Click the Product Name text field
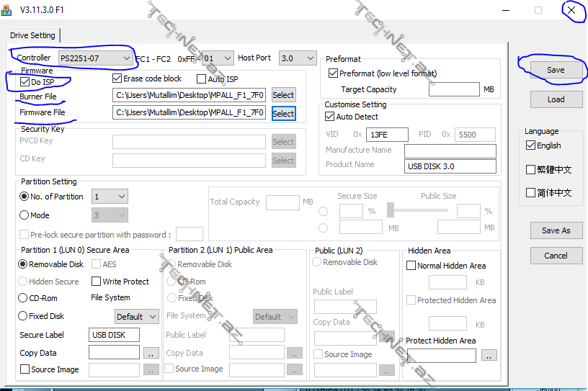The height and width of the screenshot is (391, 588). [x=450, y=166]
